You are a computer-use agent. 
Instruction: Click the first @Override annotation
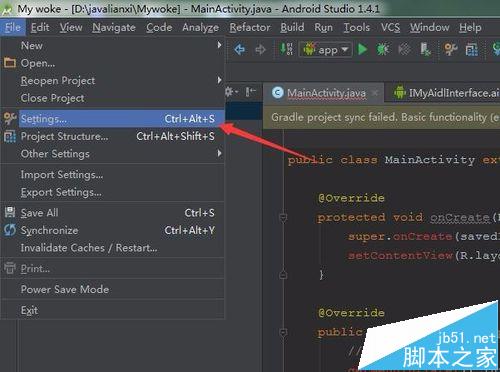[351, 198]
